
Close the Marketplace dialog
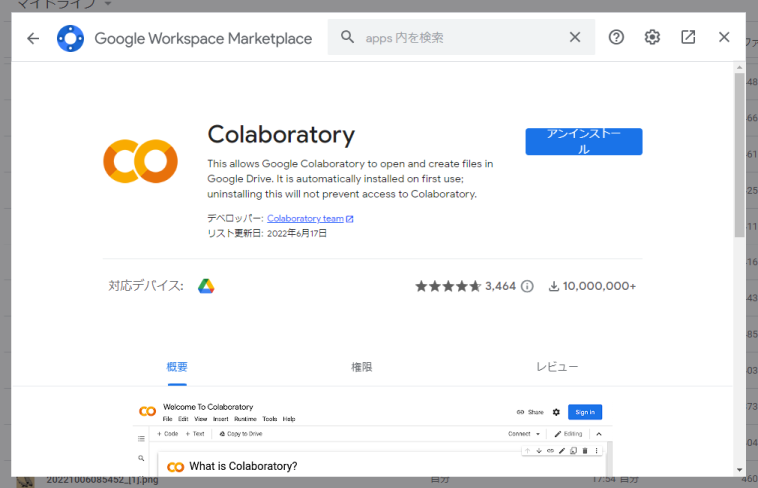coord(724,37)
